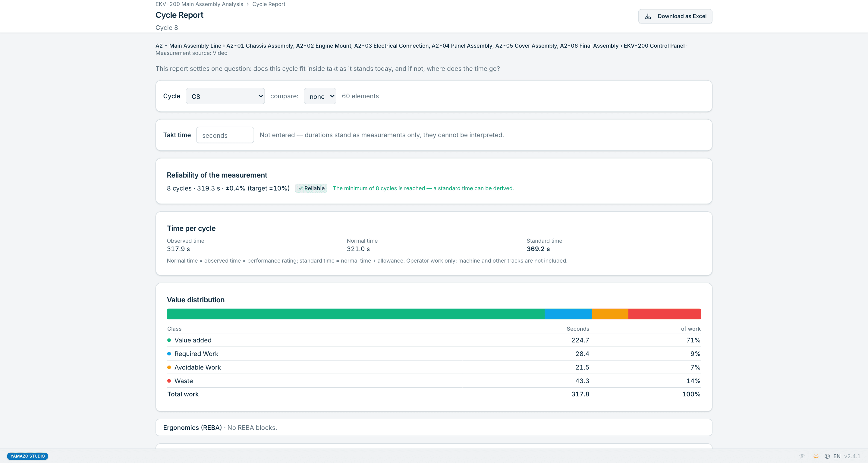Click the Ergonomics (REBA) section
The image size is (868, 463).
pyautogui.click(x=434, y=428)
